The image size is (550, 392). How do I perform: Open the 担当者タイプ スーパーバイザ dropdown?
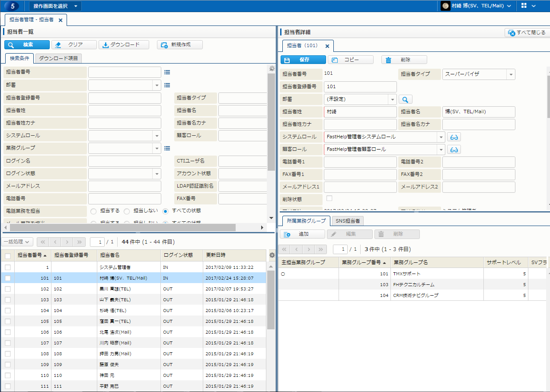(x=511, y=74)
